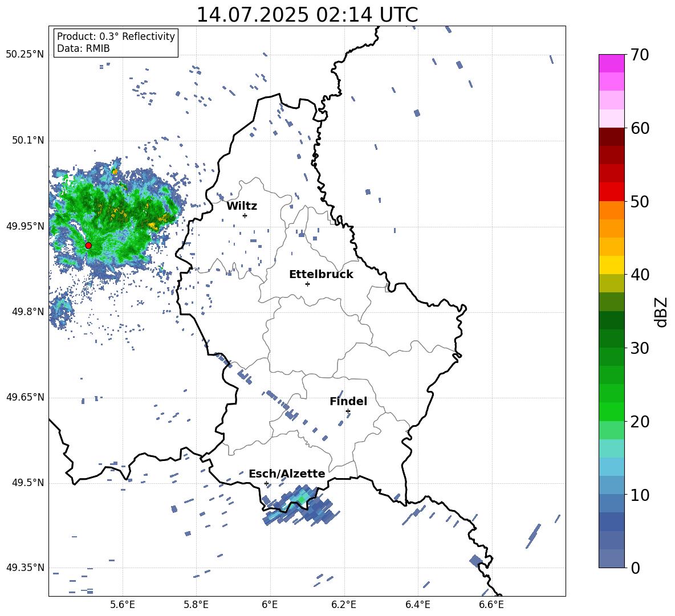The image size is (675, 616).
Task: Click the latitude label 49.95°N
Action: 25,226
